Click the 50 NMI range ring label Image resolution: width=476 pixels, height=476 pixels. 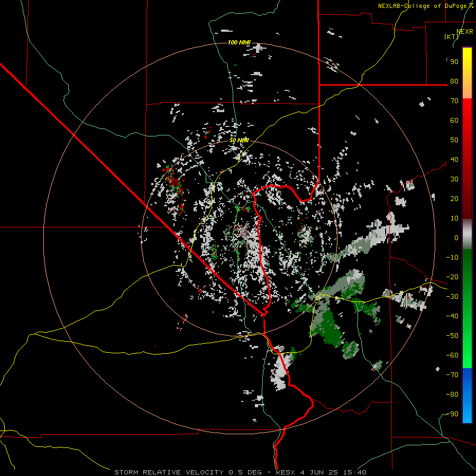coord(239,140)
